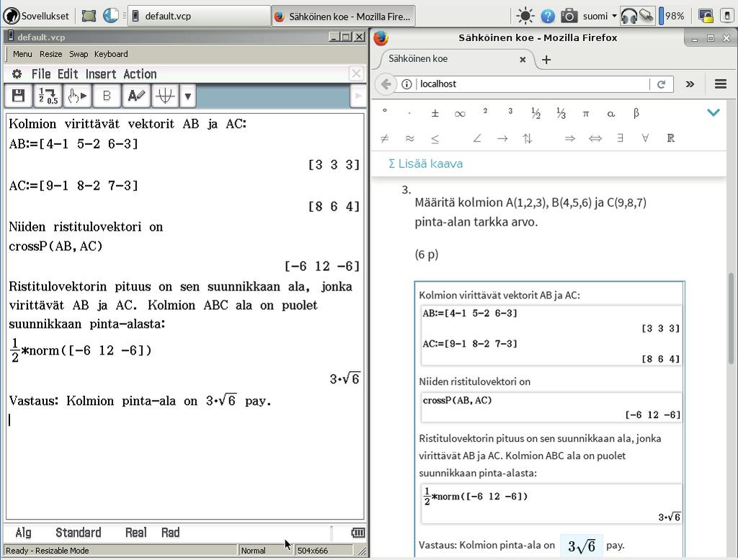Toggle Rad angle mode in status bar

170,532
